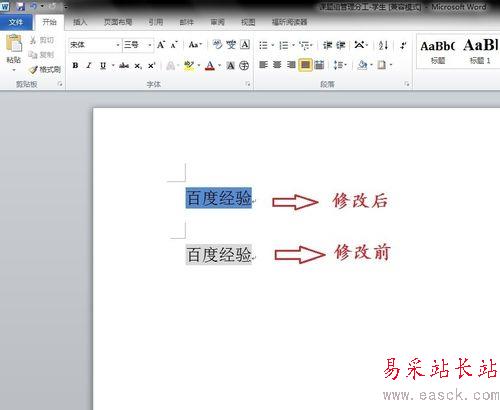The width and height of the screenshot is (500, 410).
Task: Open the font name dropdown arrow
Action: tap(118, 45)
